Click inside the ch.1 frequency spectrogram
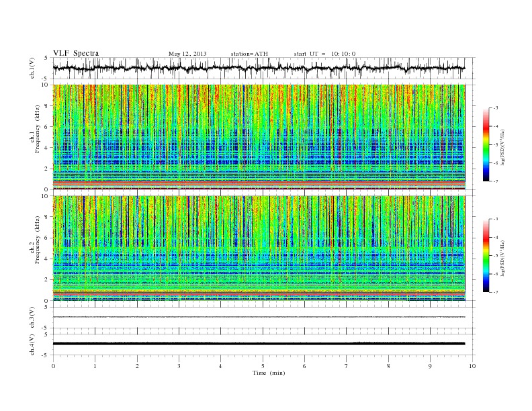 point(259,137)
